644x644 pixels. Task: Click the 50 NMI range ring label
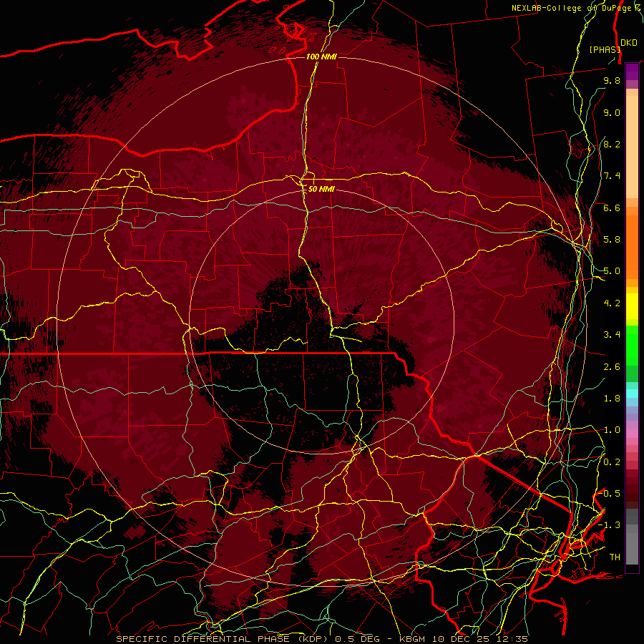(x=321, y=189)
